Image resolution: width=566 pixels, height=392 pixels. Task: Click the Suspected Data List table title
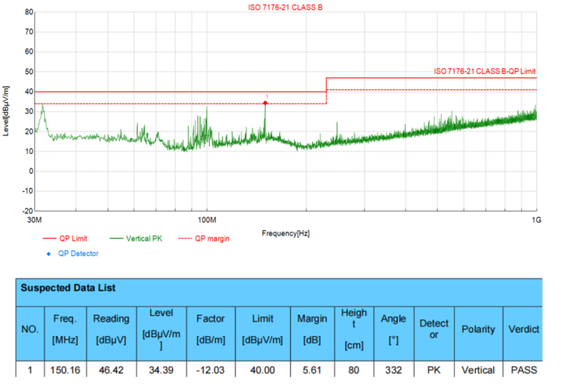tap(68, 288)
